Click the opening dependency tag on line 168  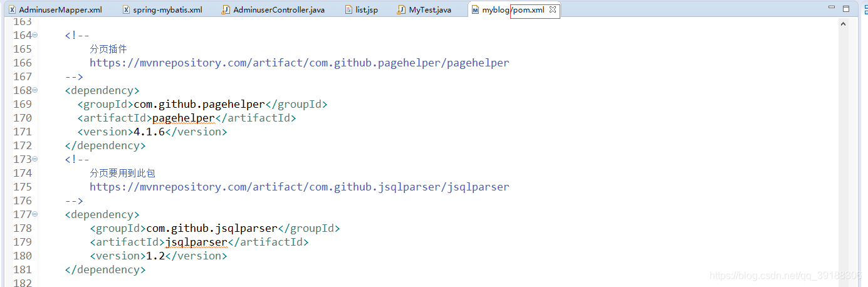102,90
